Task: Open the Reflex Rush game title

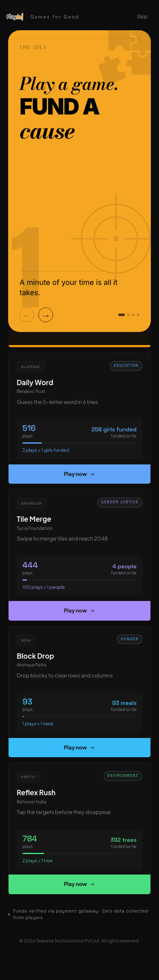Action: point(36,792)
